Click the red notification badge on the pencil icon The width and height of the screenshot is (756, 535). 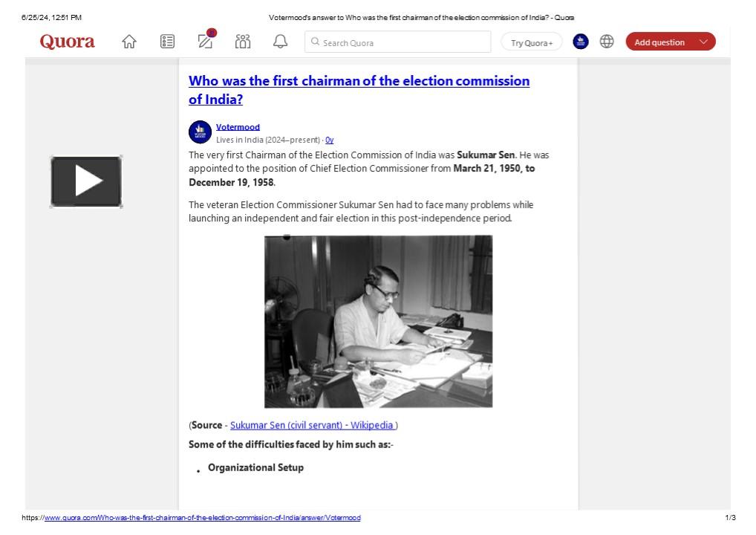pos(212,33)
